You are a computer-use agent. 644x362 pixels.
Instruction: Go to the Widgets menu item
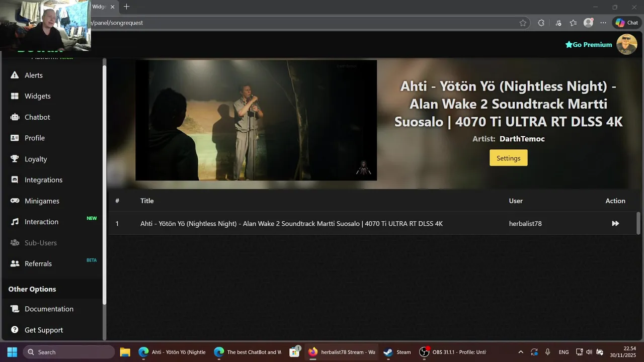tap(38, 96)
